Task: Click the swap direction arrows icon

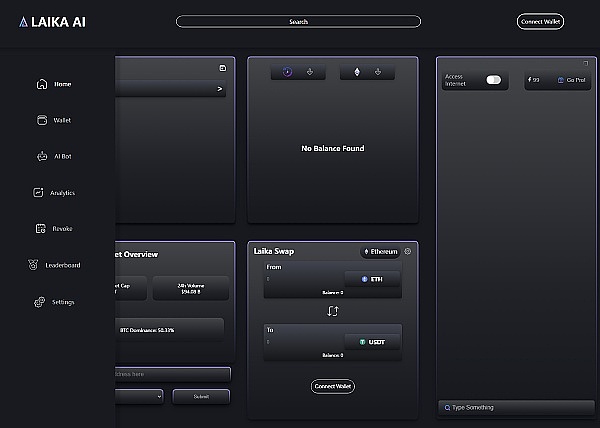Action: pos(333,310)
